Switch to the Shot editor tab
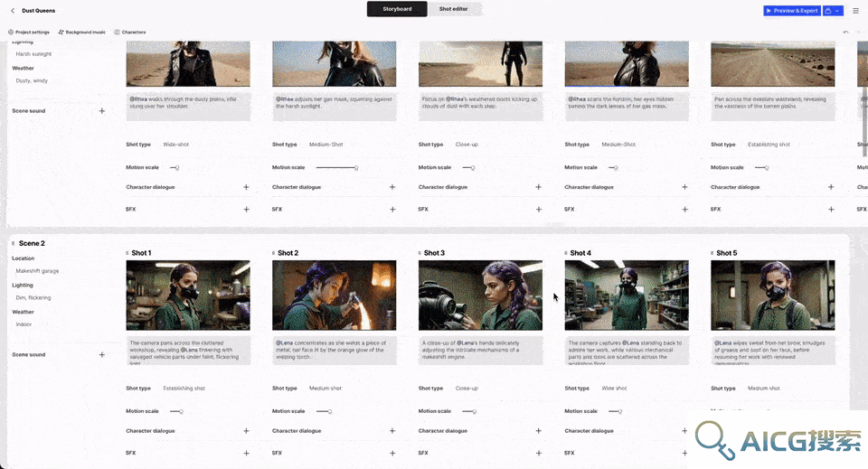This screenshot has width=868, height=469. tap(453, 9)
